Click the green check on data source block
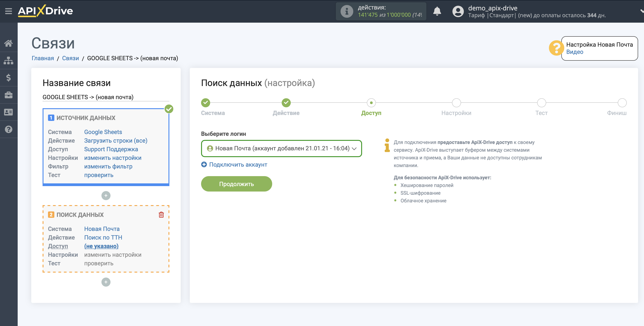 (169, 109)
